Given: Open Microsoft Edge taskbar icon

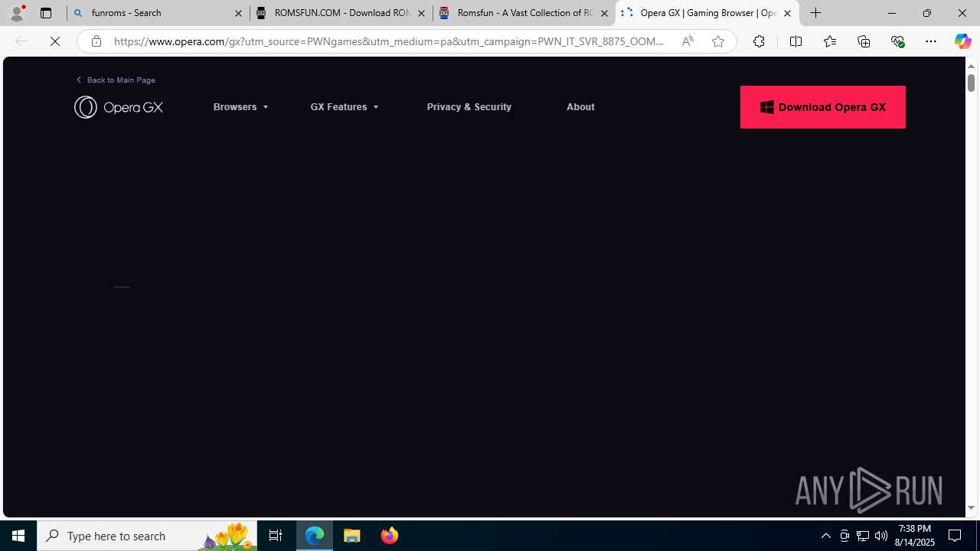Looking at the screenshot, I should point(315,536).
